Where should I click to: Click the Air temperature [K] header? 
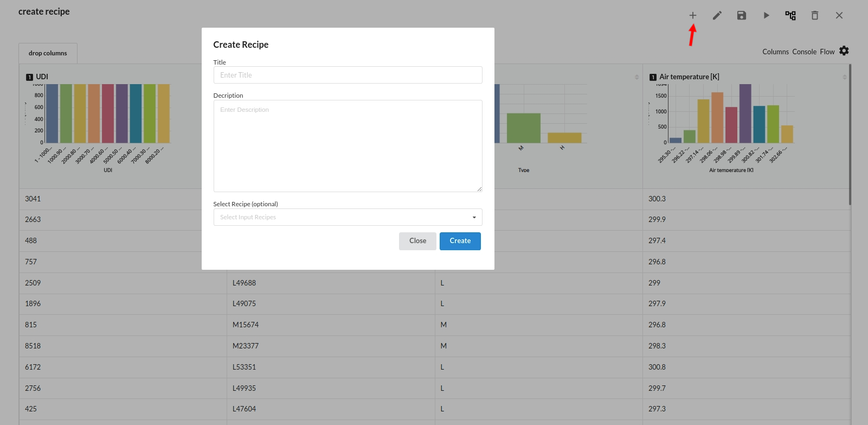pyautogui.click(x=689, y=77)
